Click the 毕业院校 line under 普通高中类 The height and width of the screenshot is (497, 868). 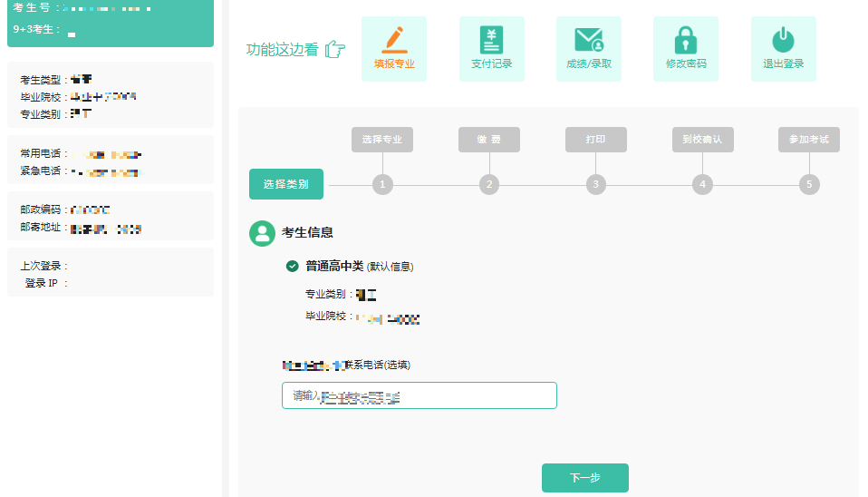coord(362,317)
